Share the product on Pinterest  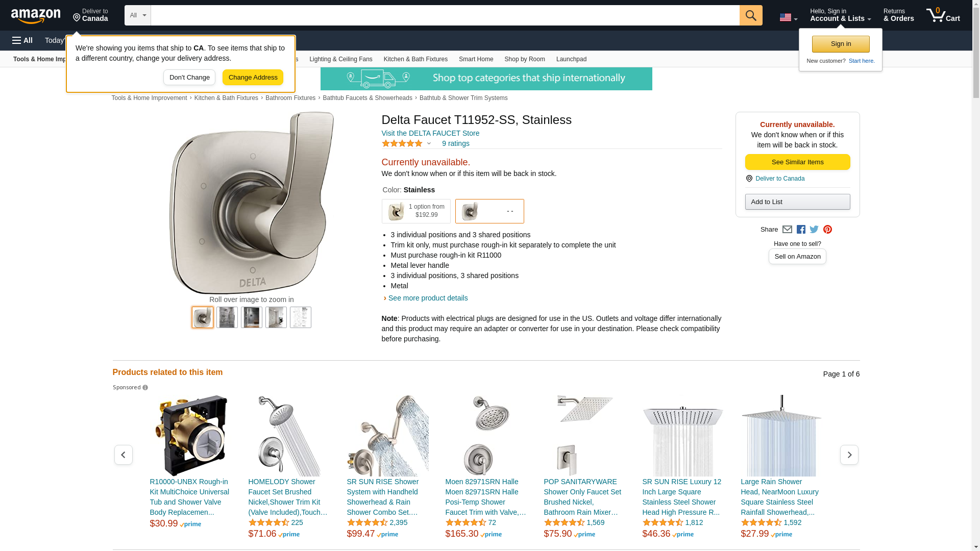827,230
